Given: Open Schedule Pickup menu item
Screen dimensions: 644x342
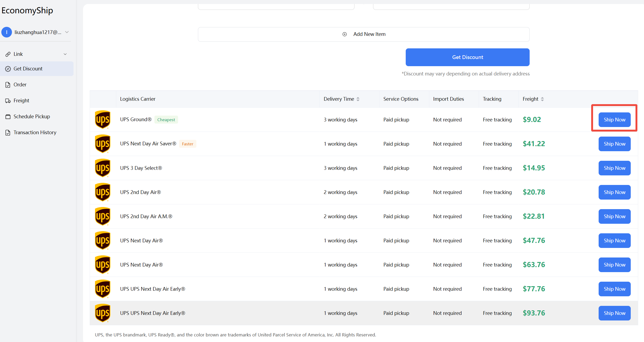Looking at the screenshot, I should (x=32, y=117).
